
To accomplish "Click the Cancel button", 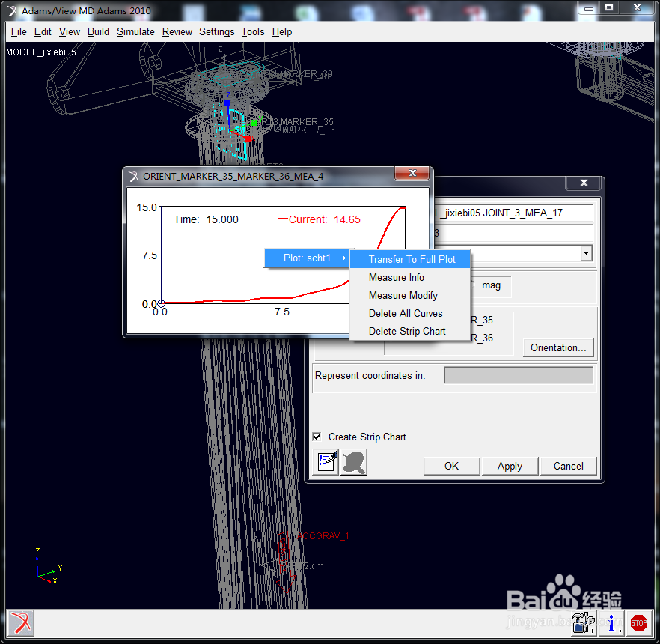I will (568, 466).
